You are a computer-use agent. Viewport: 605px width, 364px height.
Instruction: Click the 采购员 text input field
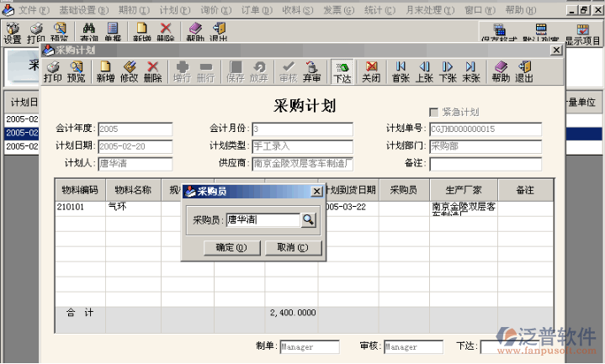pyautogui.click(x=262, y=220)
